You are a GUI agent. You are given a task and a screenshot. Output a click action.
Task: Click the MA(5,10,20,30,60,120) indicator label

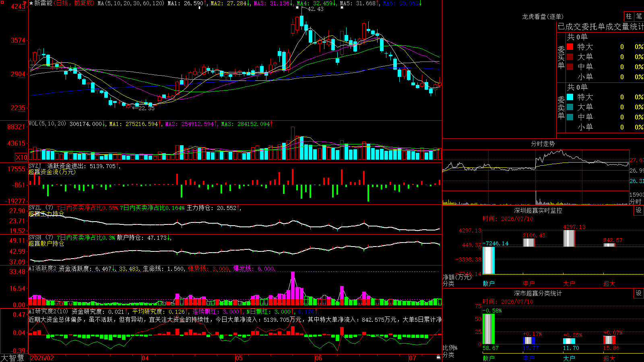[131, 3]
